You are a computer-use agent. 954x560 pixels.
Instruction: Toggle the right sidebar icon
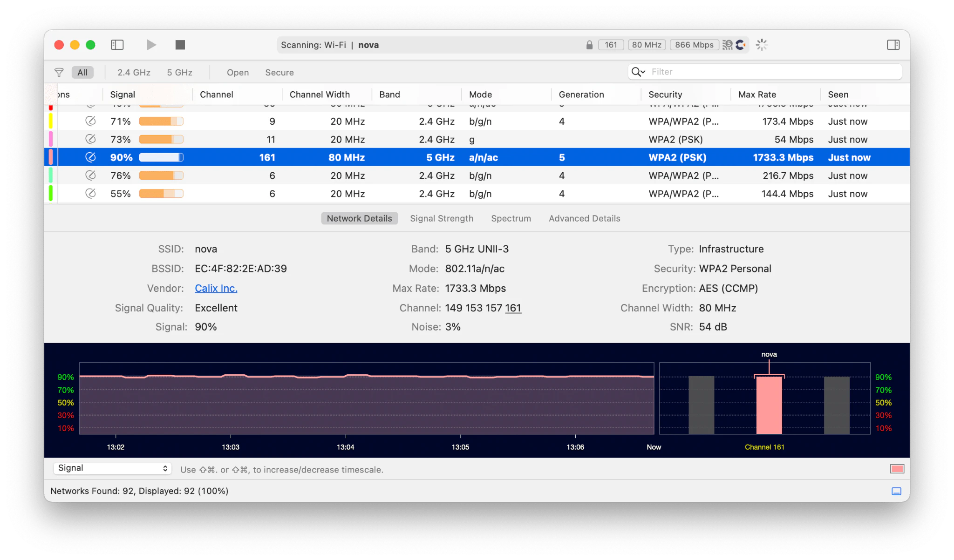894,45
